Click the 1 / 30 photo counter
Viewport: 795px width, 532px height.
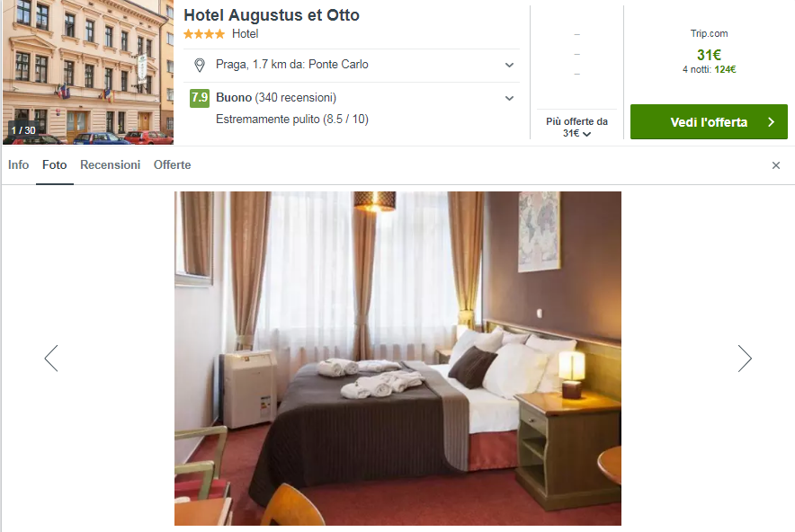tap(23, 130)
